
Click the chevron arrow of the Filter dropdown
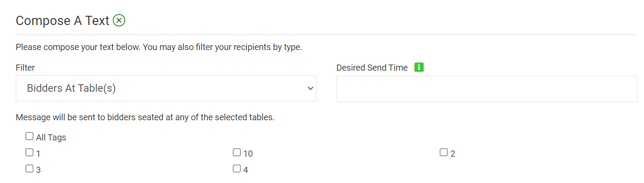pyautogui.click(x=311, y=88)
